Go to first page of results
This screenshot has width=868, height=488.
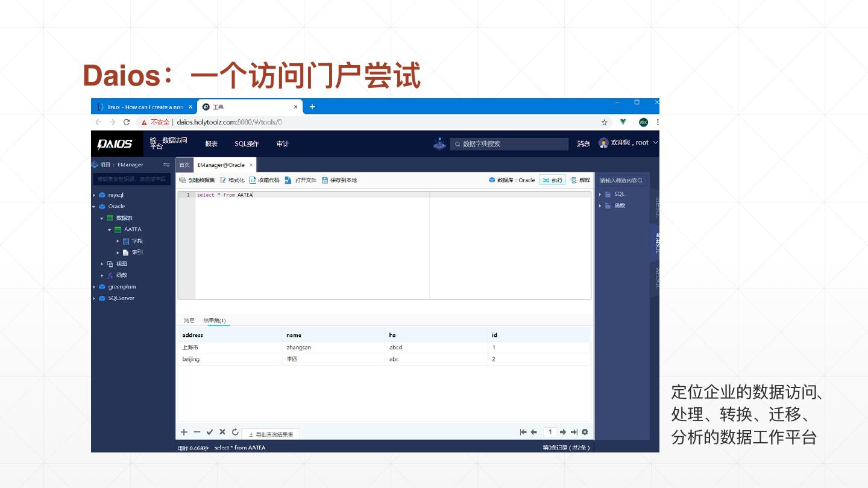click(523, 432)
